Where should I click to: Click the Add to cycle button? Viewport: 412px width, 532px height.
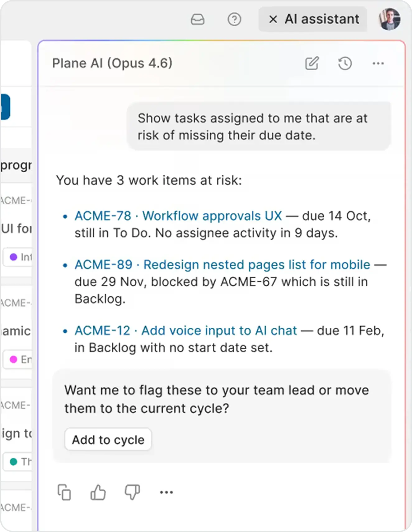click(108, 439)
